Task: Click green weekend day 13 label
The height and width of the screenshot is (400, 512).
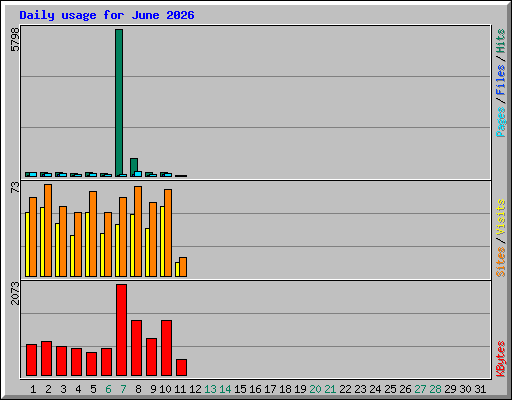Action: 210,389
